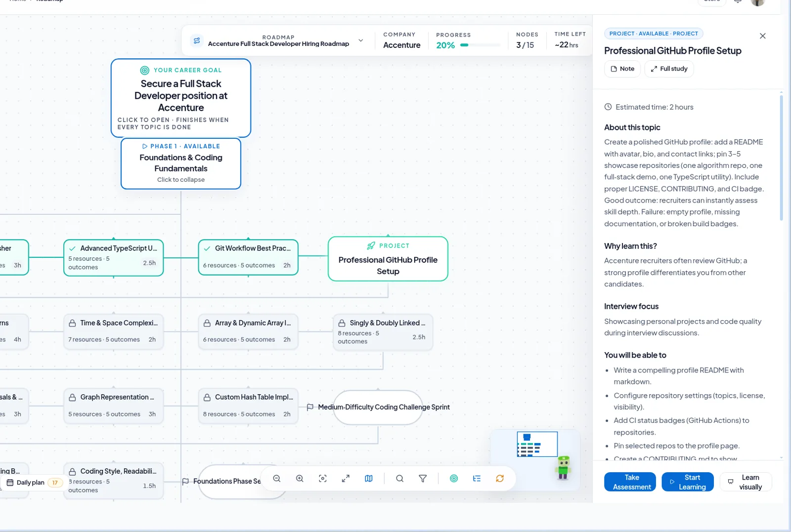Click the orange refresh icon

pos(500,479)
